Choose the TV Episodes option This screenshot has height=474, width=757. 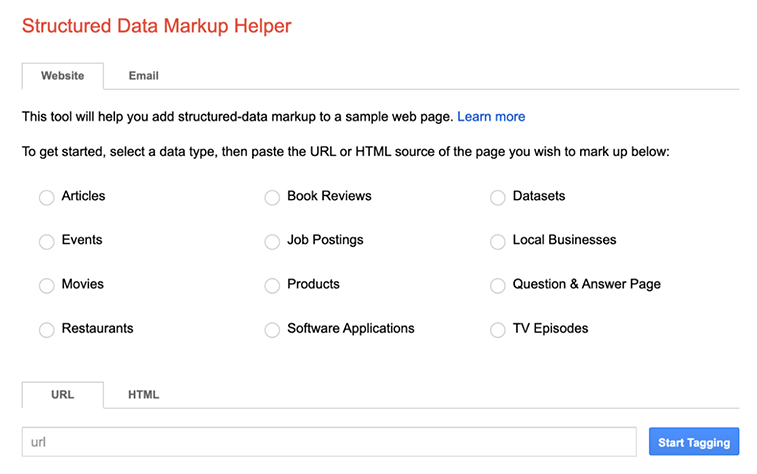point(498,330)
